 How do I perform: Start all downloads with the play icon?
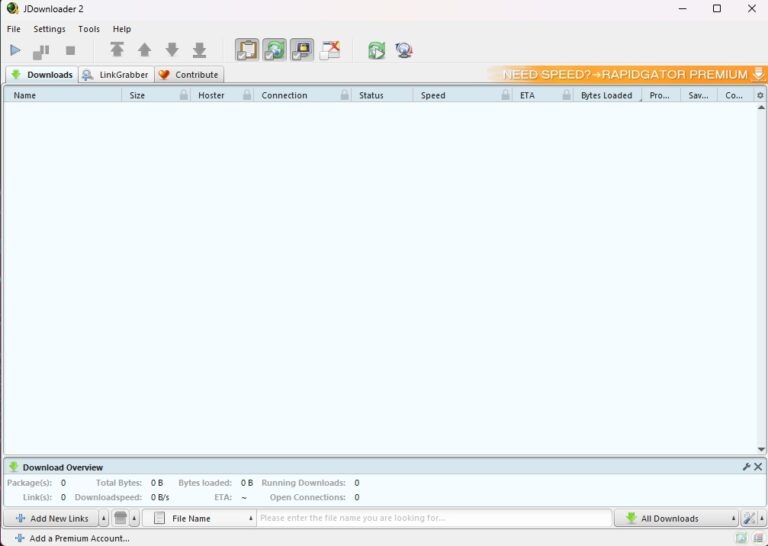(x=15, y=50)
